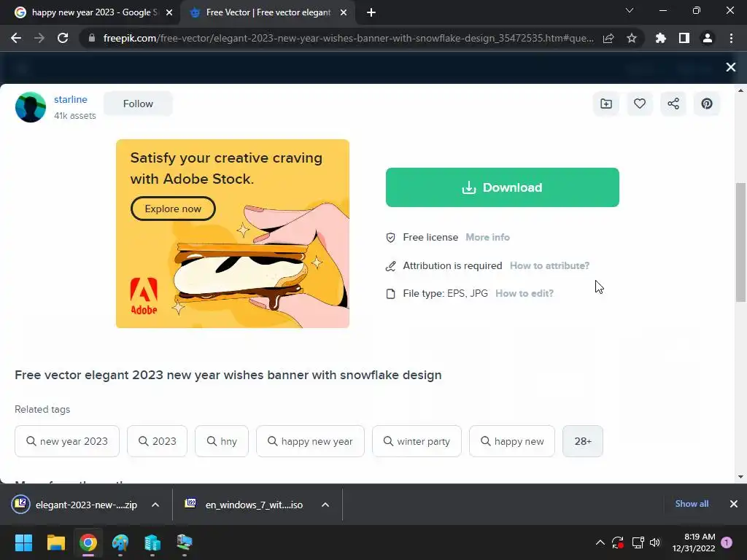Search tag hny
Image resolution: width=747 pixels, height=560 pixels.
point(222,441)
